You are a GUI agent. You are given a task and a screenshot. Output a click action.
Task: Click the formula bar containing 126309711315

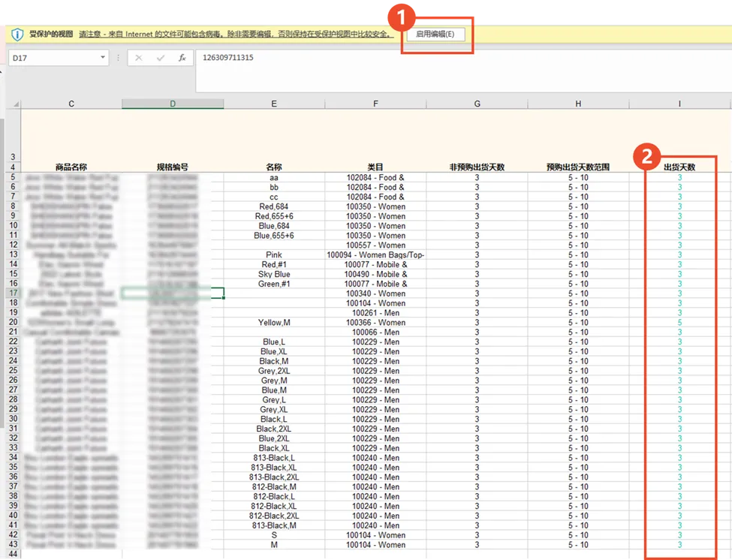tap(450, 58)
